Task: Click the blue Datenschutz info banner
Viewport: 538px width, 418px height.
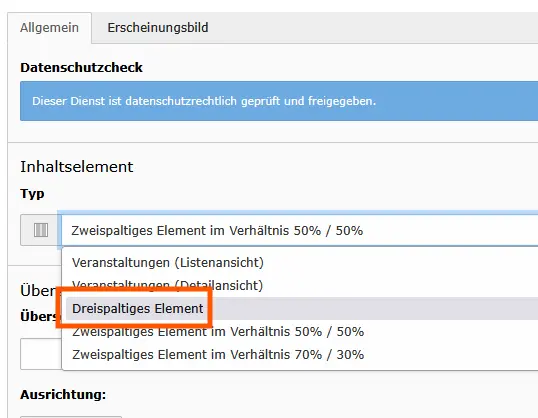Action: coord(279,101)
